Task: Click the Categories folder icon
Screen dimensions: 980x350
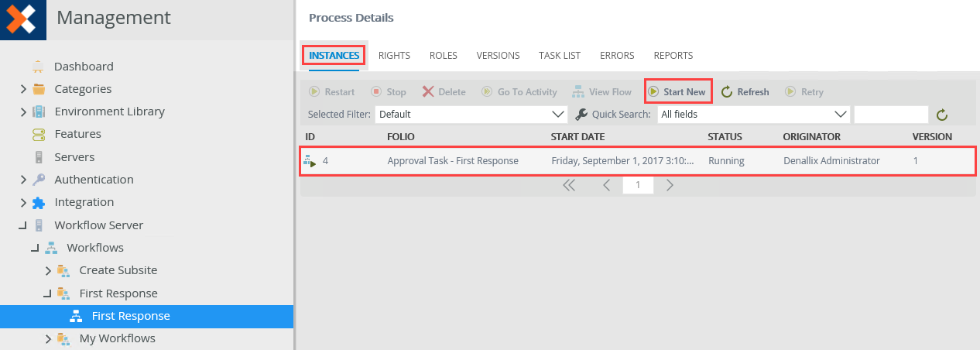Action: click(x=39, y=89)
